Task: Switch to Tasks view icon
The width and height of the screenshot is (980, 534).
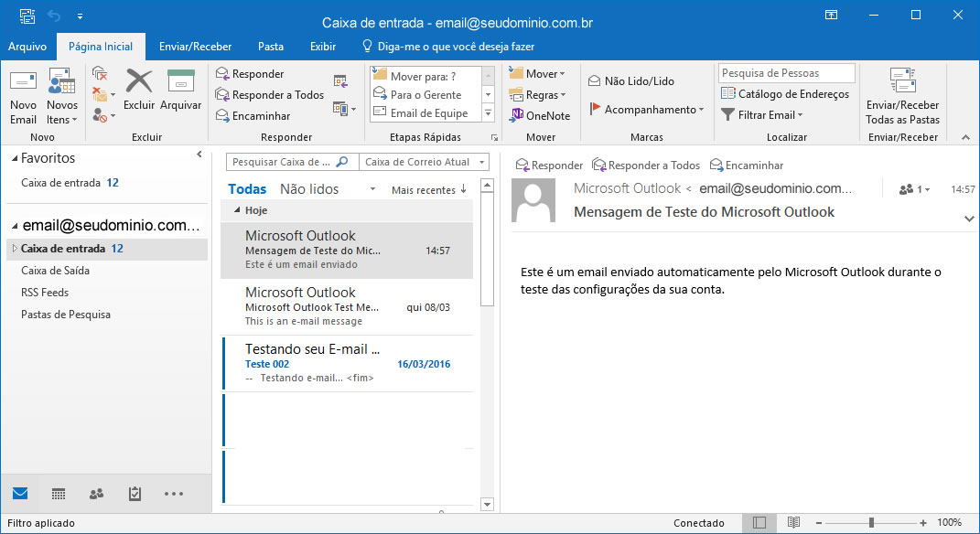Action: tap(135, 494)
